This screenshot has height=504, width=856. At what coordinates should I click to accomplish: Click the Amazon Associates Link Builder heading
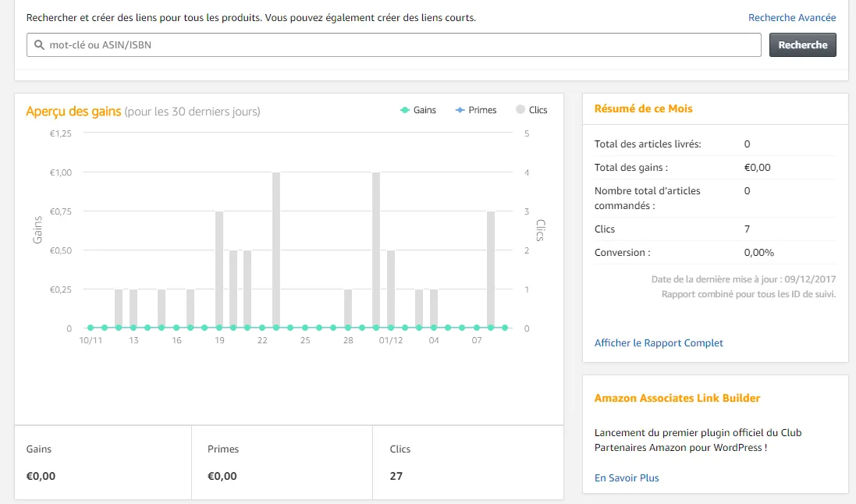(677, 398)
